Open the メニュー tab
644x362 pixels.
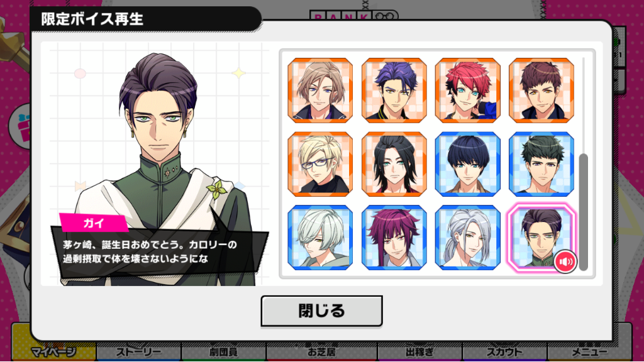pyautogui.click(x=589, y=352)
